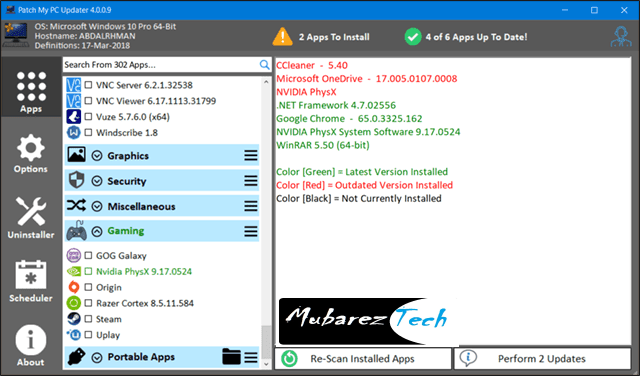Check the Origin checkbox

coord(88,287)
